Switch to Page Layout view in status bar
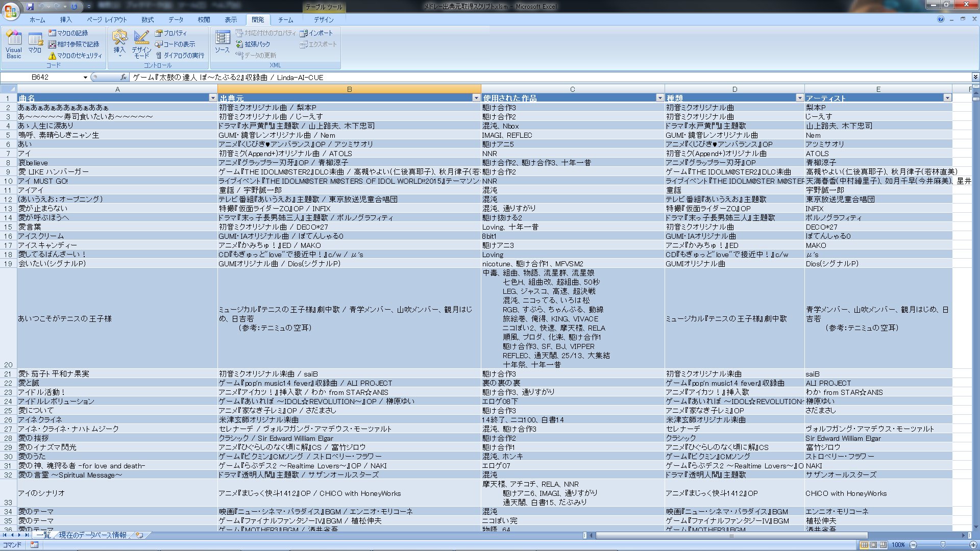The height and width of the screenshot is (551, 980). coord(873,545)
